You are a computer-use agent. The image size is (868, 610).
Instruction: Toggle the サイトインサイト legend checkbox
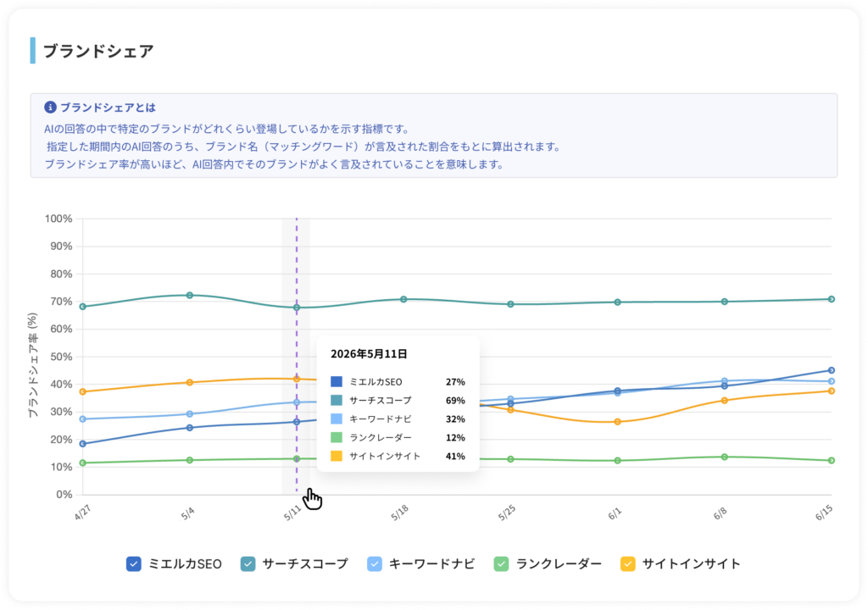click(x=628, y=563)
